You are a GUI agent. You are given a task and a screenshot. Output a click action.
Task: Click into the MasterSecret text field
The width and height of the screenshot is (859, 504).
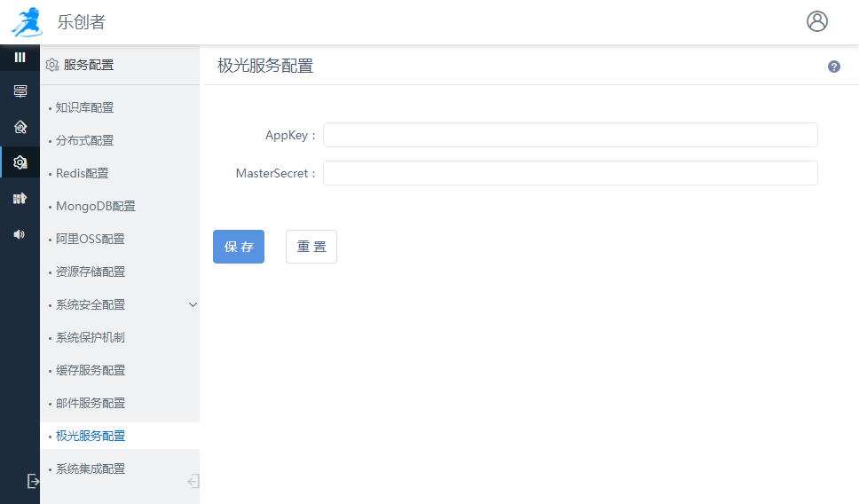coord(570,173)
